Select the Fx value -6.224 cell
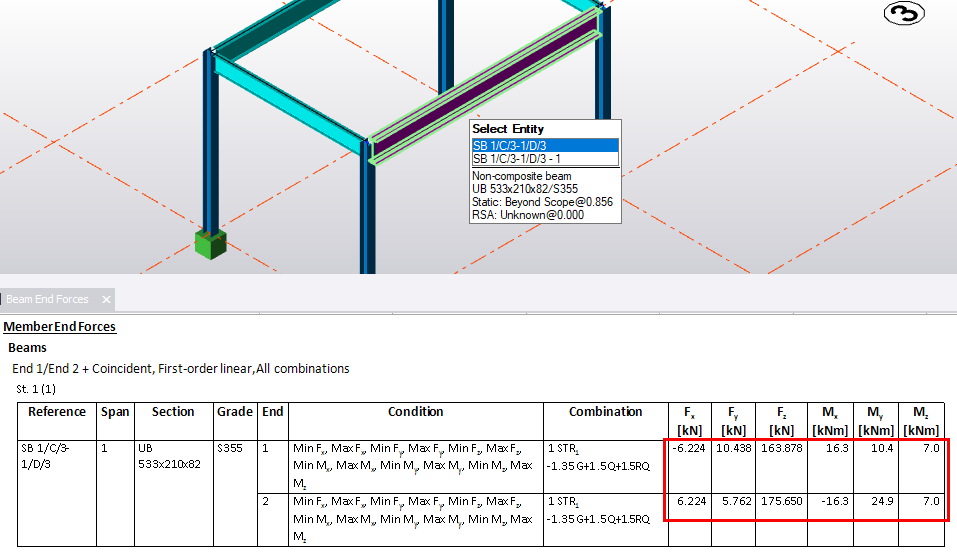957x553 pixels. point(688,448)
